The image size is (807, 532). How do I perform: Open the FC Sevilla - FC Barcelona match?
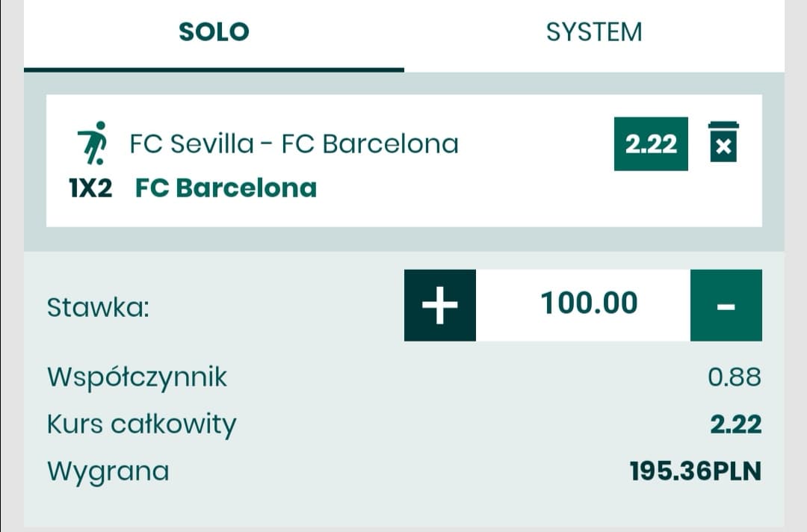[294, 143]
